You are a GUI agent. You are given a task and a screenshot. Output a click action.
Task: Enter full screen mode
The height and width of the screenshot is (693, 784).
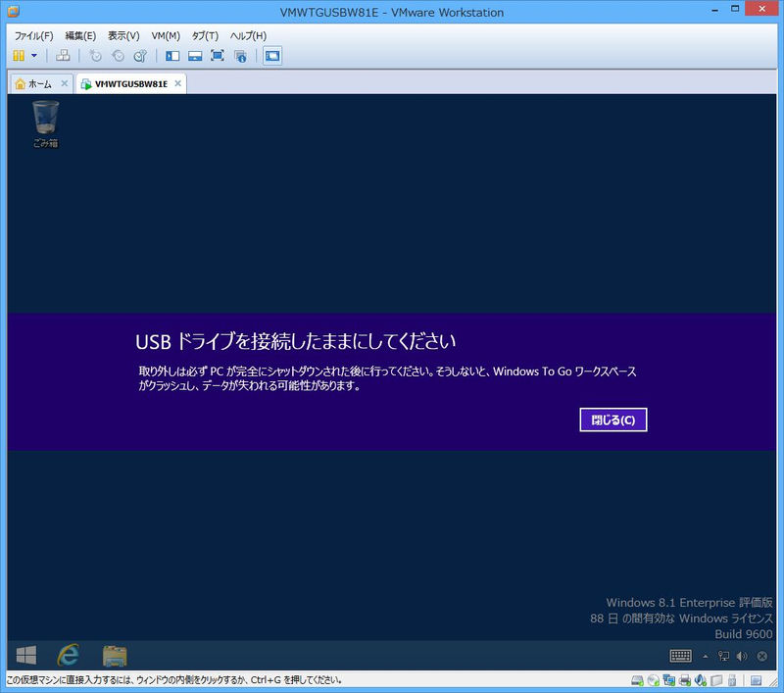pyautogui.click(x=218, y=56)
